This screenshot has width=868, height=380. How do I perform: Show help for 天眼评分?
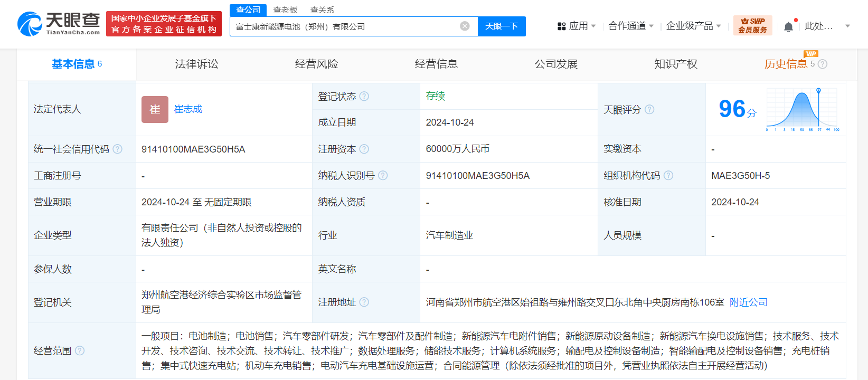point(649,109)
